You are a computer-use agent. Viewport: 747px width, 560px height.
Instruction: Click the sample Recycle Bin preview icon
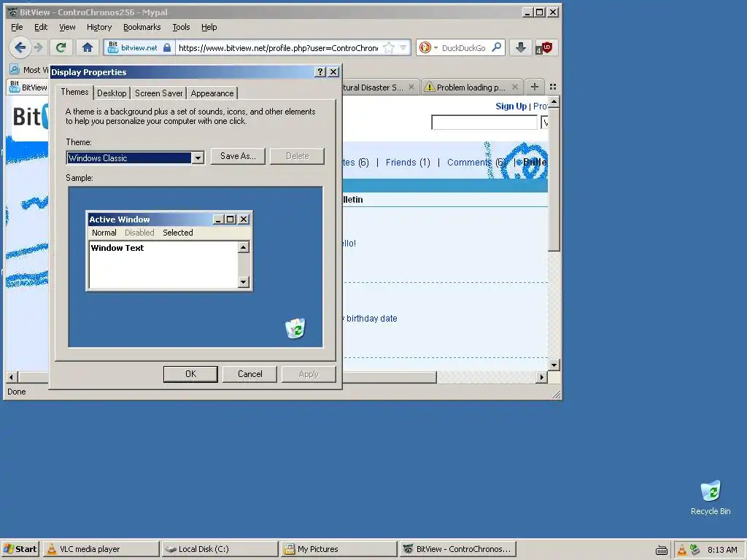tap(295, 329)
